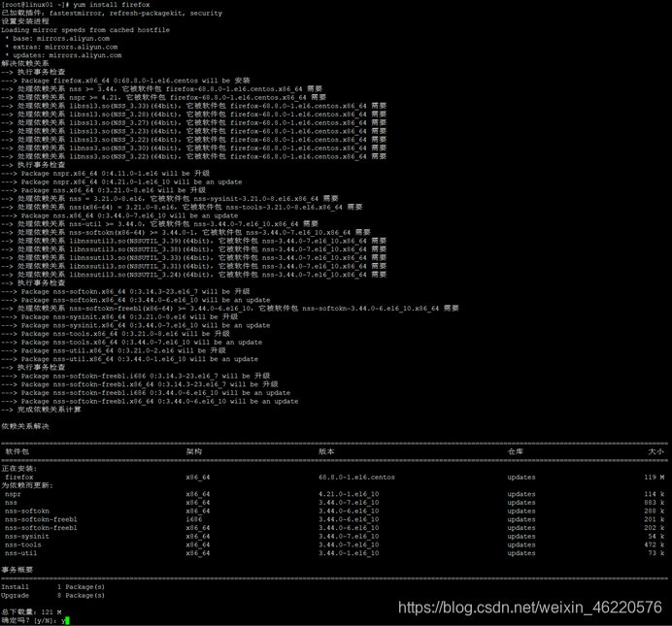This screenshot has height=626, width=672.
Task: Click the '仓库' column header
Action: pos(516,451)
